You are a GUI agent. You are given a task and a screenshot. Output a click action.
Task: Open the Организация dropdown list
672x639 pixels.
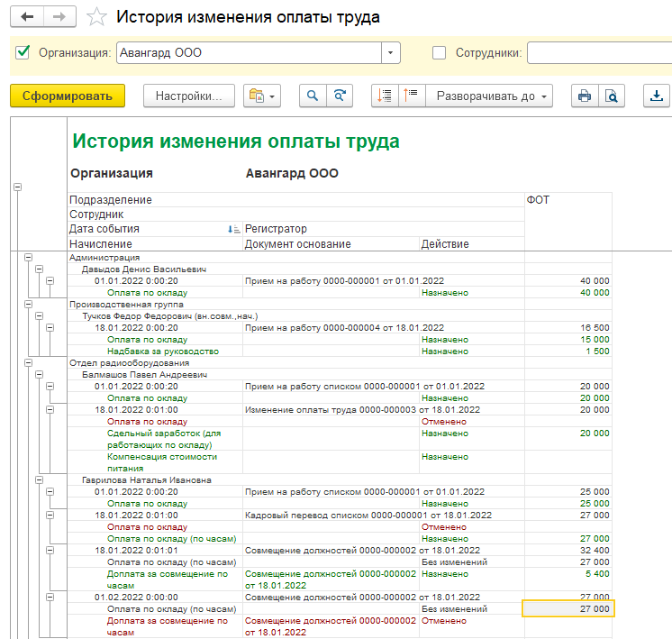pyautogui.click(x=390, y=53)
